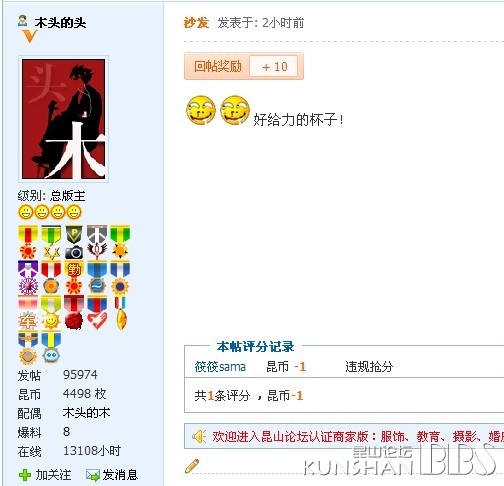Click the red heart medal badge

[97, 313]
